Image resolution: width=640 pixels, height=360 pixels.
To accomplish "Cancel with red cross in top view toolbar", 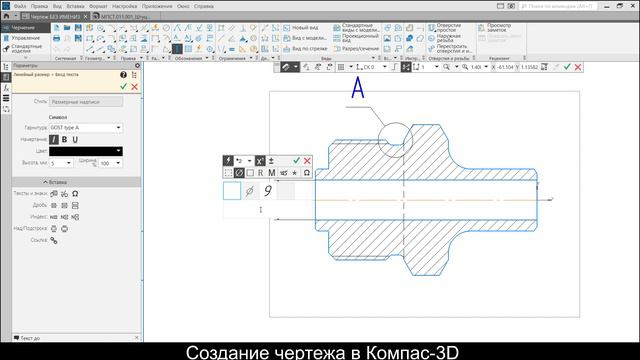I will tap(578, 67).
